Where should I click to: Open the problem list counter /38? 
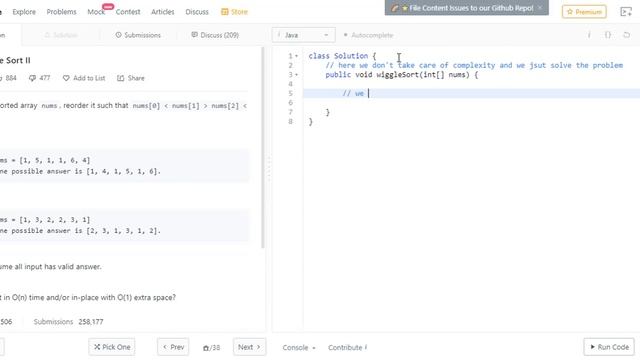tap(211, 348)
